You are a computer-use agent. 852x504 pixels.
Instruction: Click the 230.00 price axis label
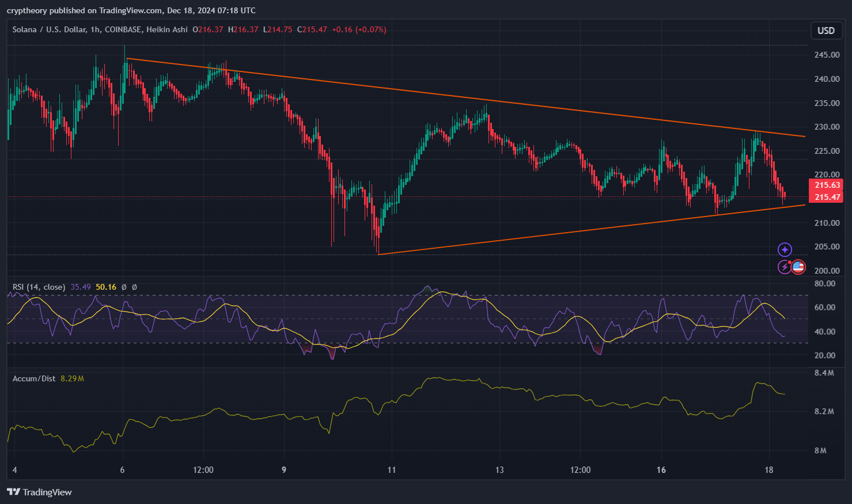827,127
